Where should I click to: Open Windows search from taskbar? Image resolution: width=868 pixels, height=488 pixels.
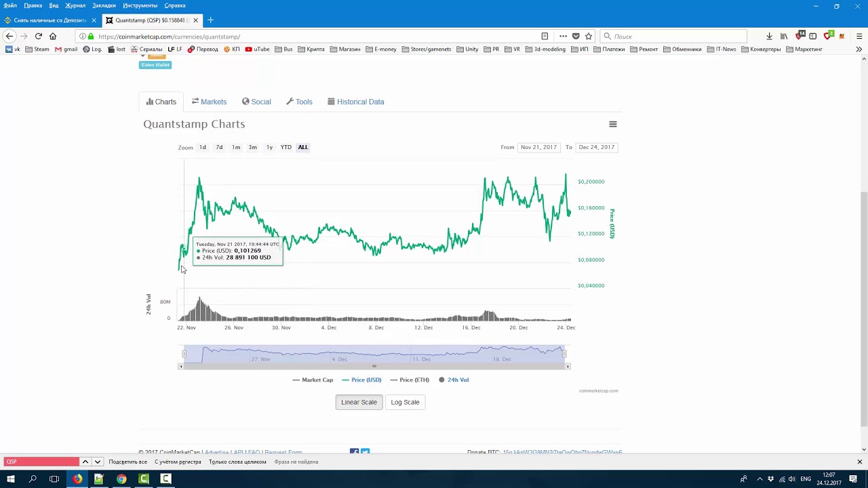(32, 479)
